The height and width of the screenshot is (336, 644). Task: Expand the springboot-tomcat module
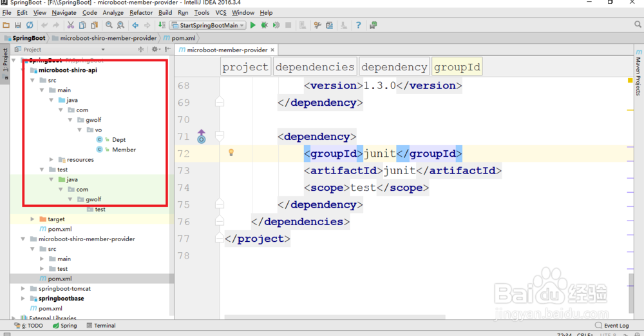pos(23,289)
